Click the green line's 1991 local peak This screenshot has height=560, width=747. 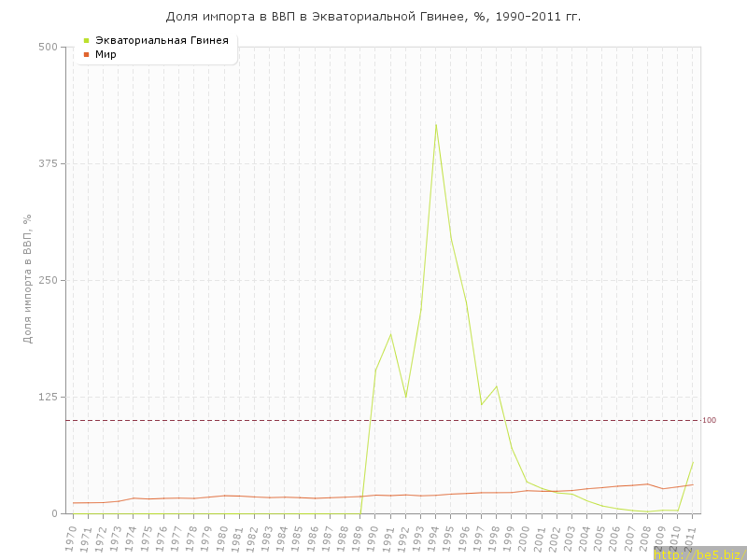point(390,334)
